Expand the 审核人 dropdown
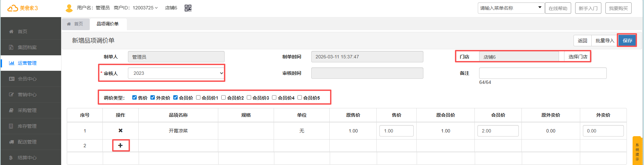The height and width of the screenshot is (165, 644). [176, 73]
